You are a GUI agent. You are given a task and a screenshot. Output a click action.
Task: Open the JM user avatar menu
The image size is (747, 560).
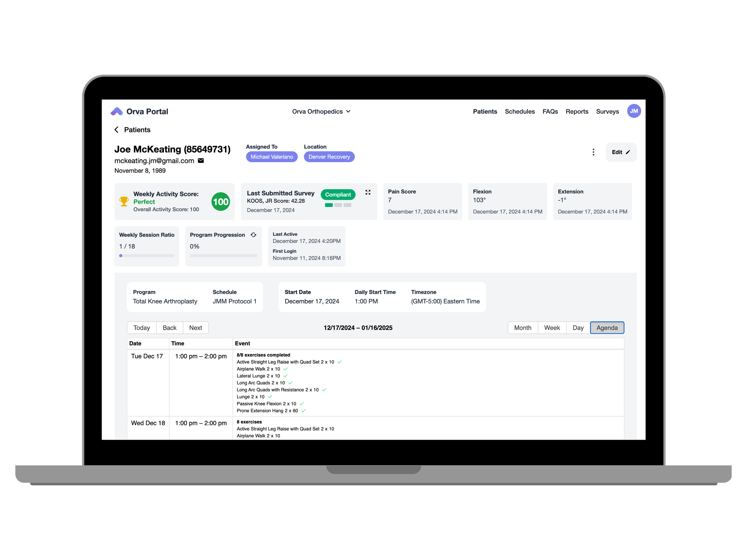coord(634,111)
